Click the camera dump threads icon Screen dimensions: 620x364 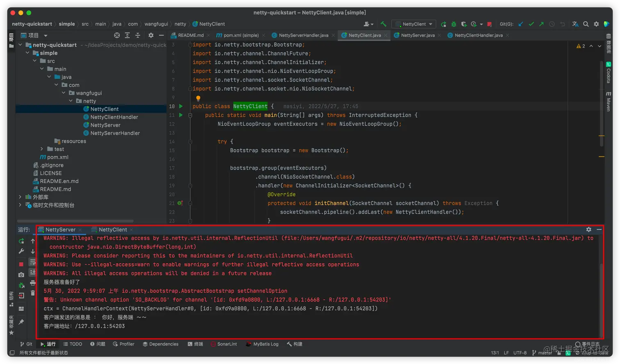click(21, 275)
